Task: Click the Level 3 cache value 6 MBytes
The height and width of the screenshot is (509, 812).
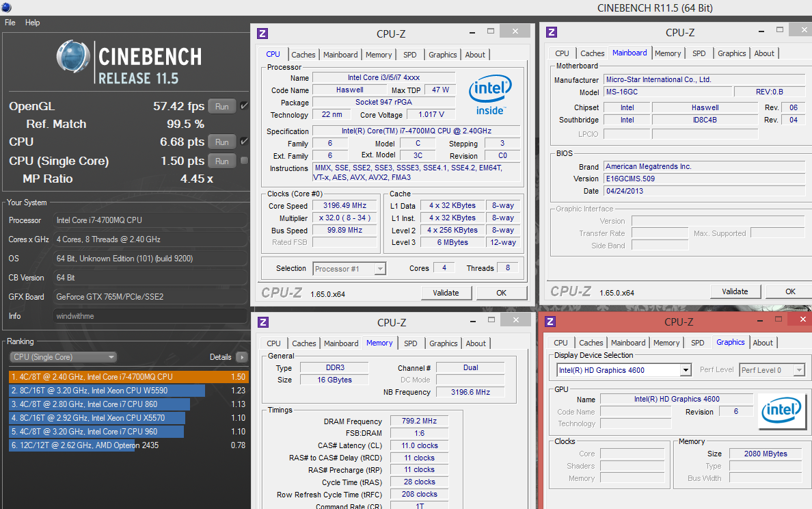Action: [x=452, y=243]
